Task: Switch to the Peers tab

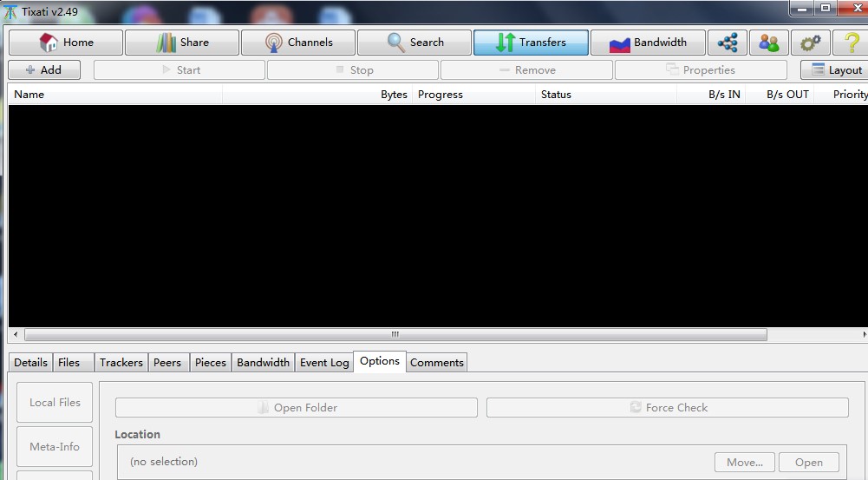Action: pos(167,363)
